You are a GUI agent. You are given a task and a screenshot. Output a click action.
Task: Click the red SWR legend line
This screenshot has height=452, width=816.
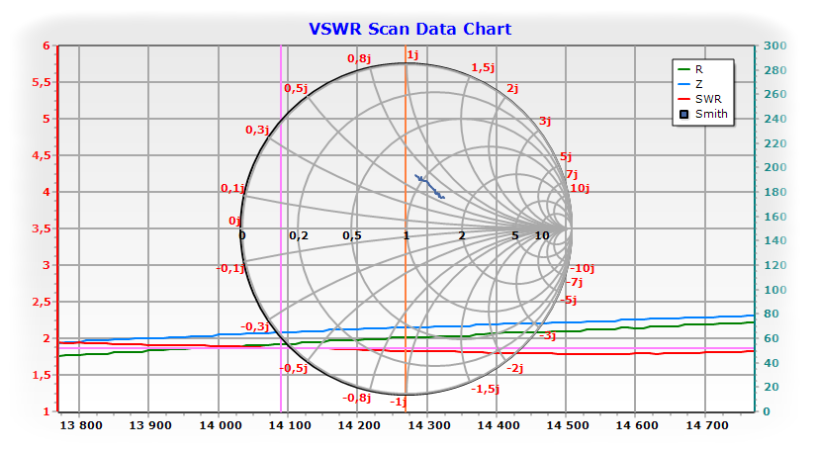coord(684,99)
